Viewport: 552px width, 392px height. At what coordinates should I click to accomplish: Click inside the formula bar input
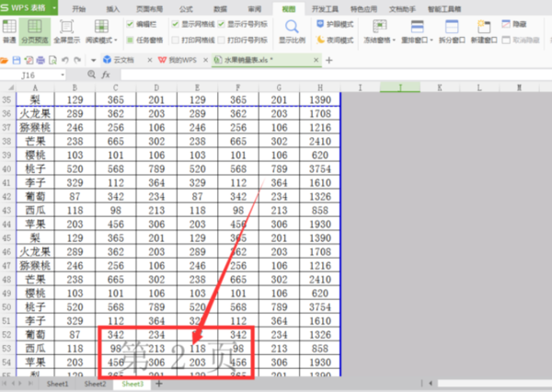[x=336, y=75]
